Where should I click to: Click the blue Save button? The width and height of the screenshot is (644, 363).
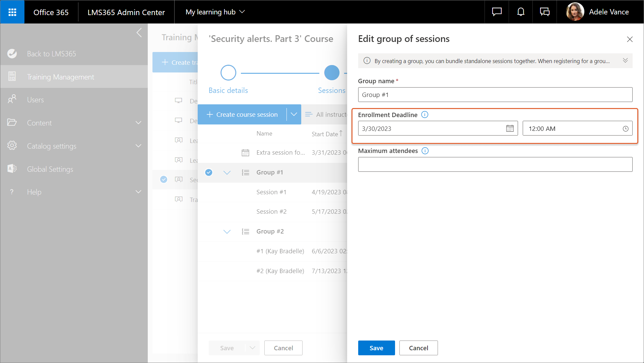(x=376, y=348)
